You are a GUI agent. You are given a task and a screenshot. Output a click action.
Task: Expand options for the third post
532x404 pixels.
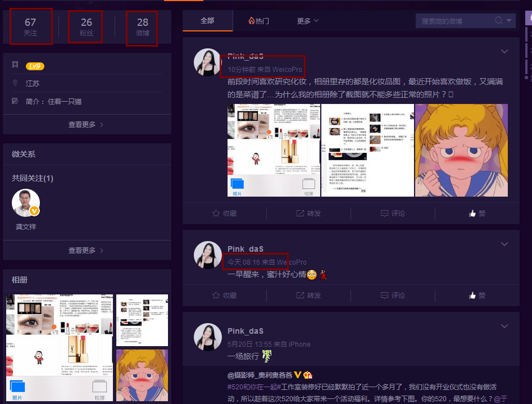pos(504,326)
